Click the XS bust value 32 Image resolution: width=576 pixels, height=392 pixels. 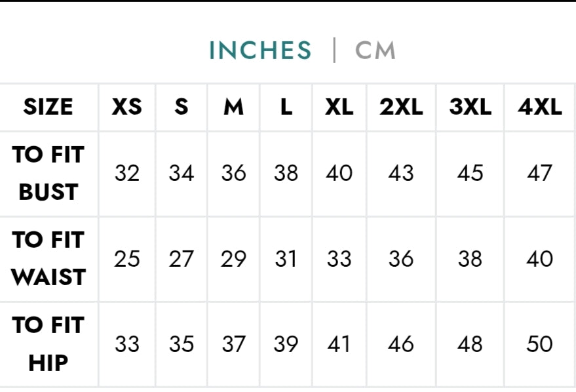click(126, 173)
